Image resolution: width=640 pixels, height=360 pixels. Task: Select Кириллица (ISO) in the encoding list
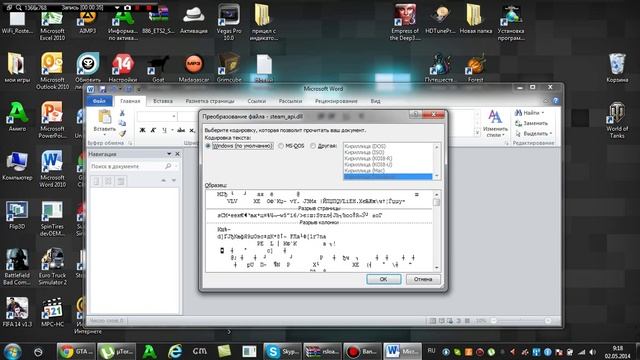[x=364, y=152]
